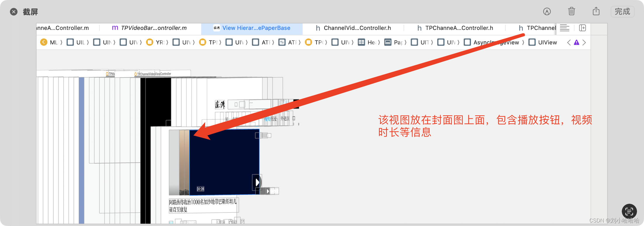The width and height of the screenshot is (644, 226).
Task: Select the Pa breadcrumb item
Action: pos(394,42)
